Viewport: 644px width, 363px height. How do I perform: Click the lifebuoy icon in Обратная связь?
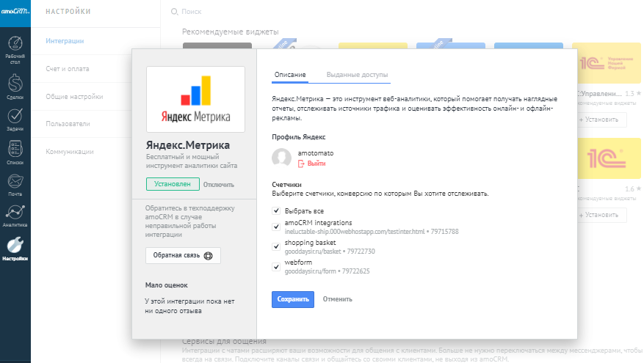209,255
